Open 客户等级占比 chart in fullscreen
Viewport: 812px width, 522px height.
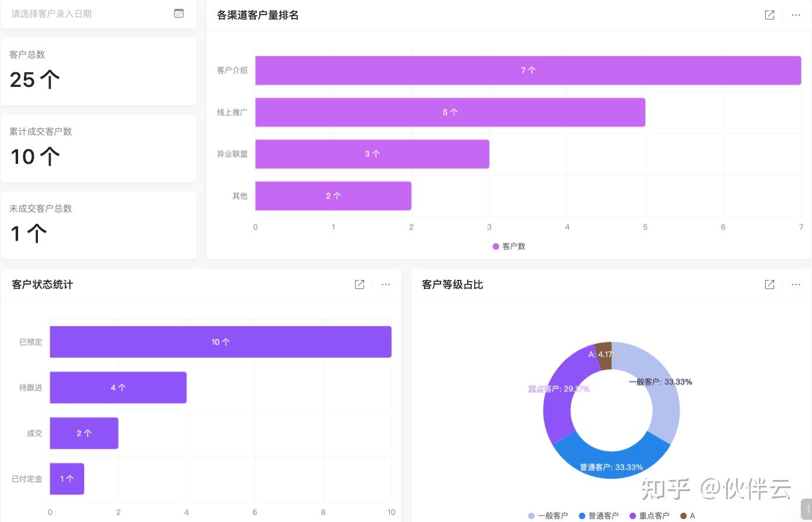point(769,285)
